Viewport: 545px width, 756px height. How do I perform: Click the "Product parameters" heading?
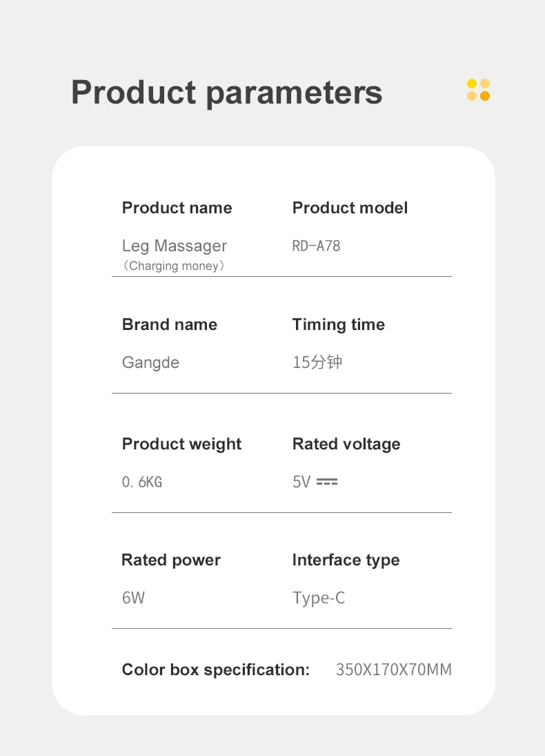pos(226,93)
